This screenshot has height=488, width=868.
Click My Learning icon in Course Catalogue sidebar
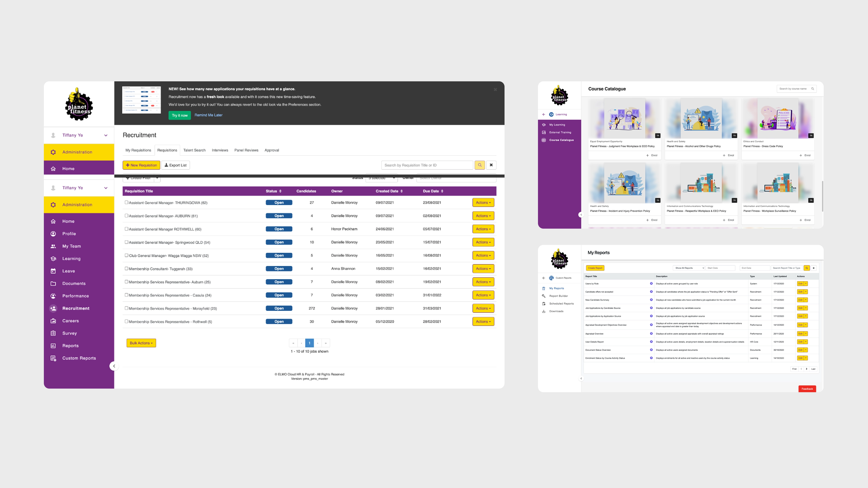(x=543, y=125)
